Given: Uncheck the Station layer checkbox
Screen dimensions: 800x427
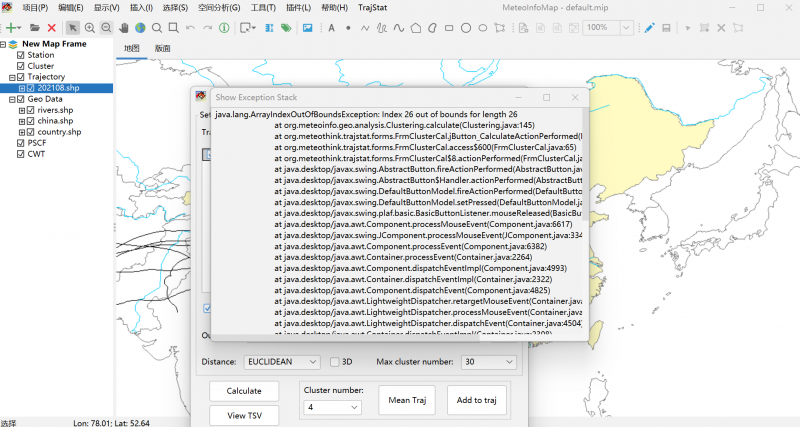Looking at the screenshot, I should coord(21,55).
